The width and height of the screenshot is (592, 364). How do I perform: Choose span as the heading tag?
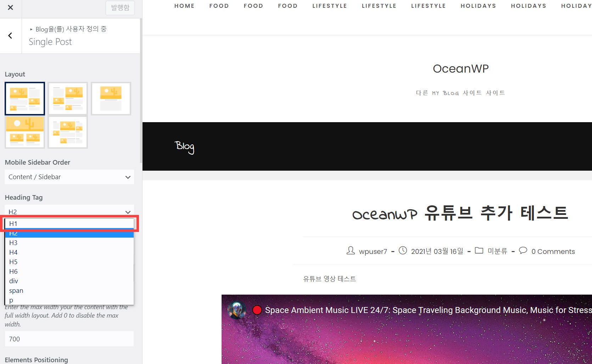tap(16, 290)
